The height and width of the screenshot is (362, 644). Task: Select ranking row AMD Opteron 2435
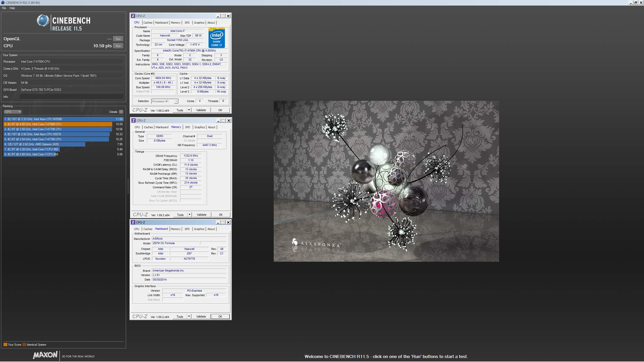(x=64, y=144)
